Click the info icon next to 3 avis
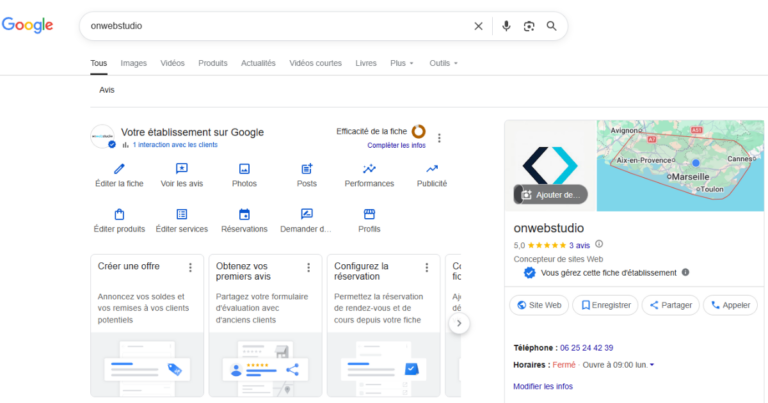The height and width of the screenshot is (403, 768). (599, 244)
